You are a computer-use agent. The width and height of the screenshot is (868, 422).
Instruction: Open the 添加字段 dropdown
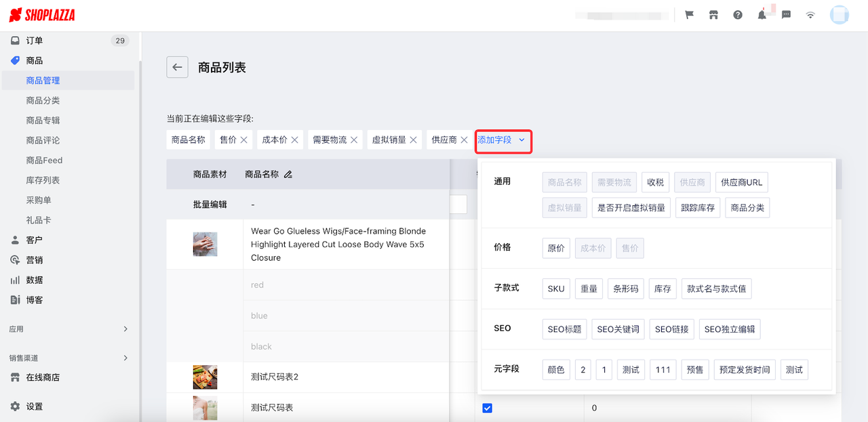pyautogui.click(x=503, y=140)
